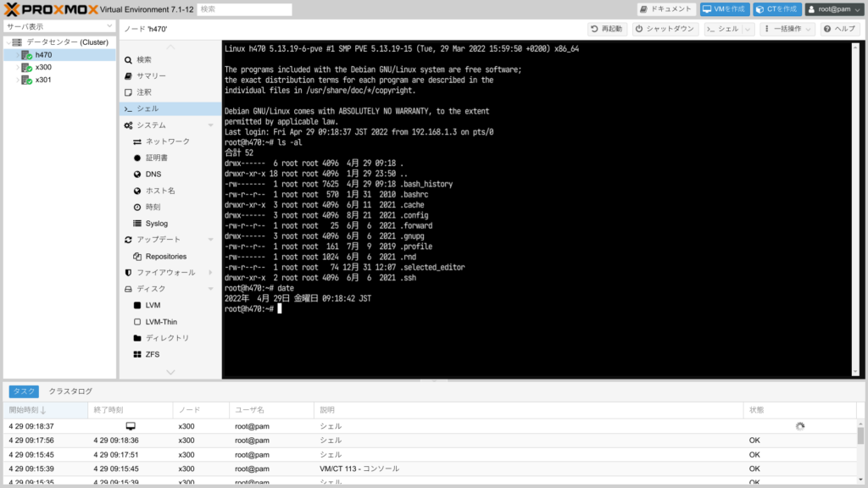868x488 pixels.
Task: Expand the x300 tree node arrow
Action: pyautogui.click(x=17, y=67)
